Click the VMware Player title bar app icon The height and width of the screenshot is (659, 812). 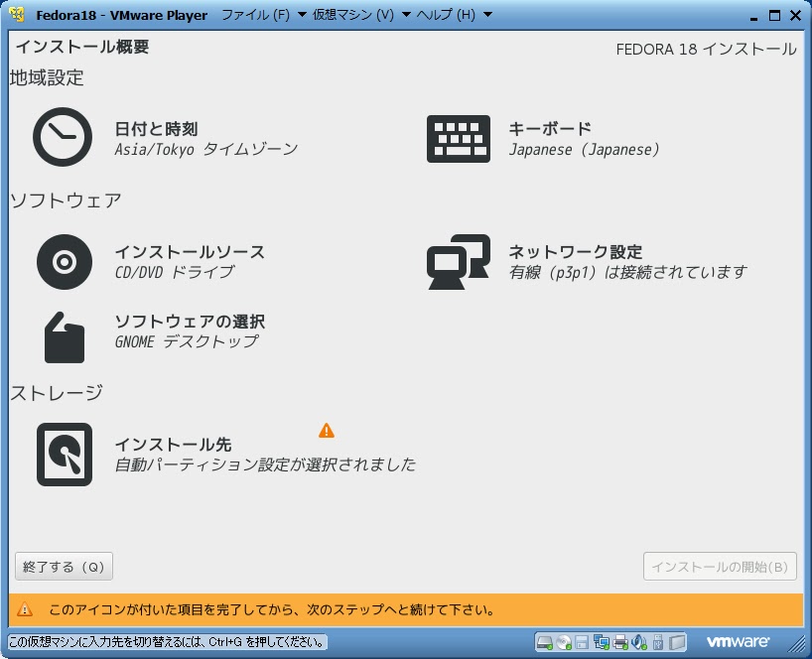point(17,15)
